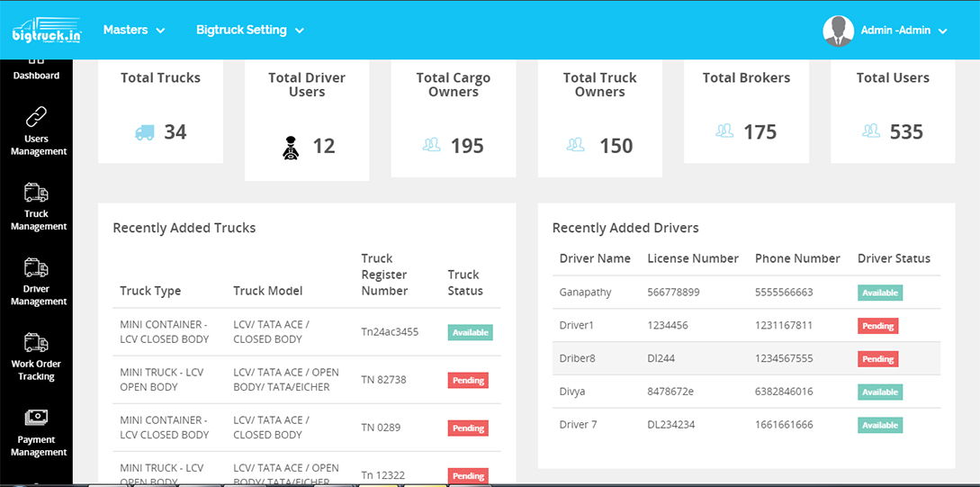Click the Available status badge for Ganapathy
The image size is (980, 487).
[x=879, y=293]
